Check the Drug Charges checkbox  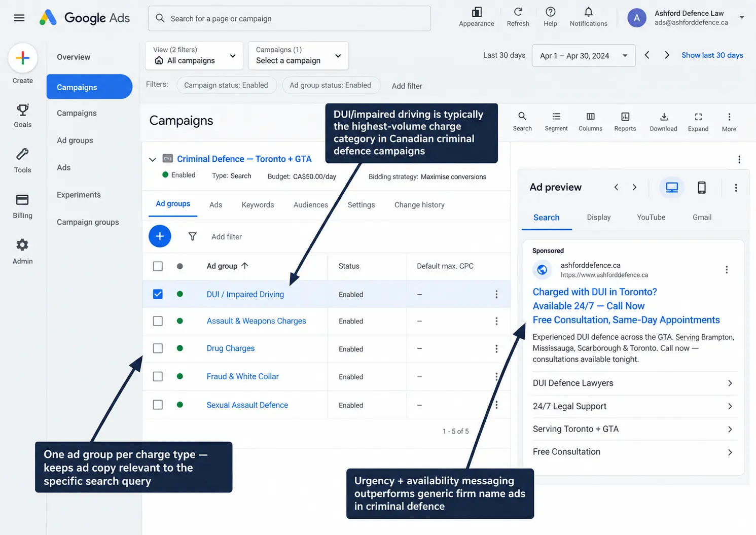pos(158,348)
